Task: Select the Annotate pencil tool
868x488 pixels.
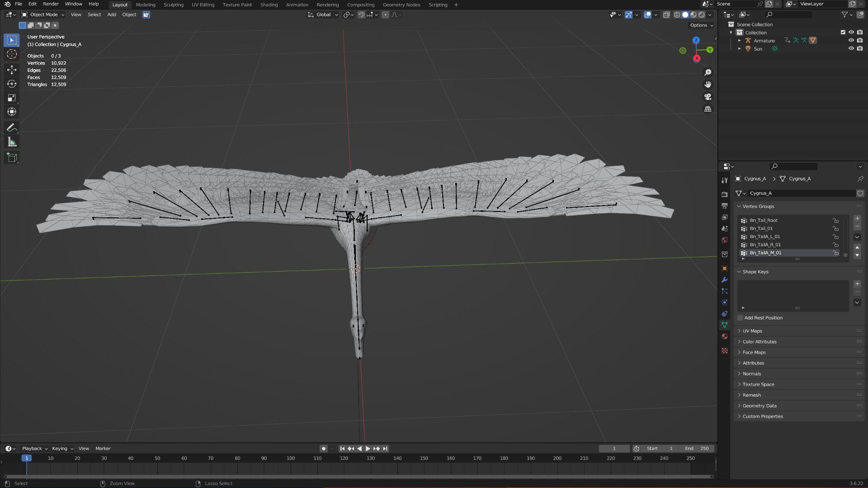Action: [x=12, y=128]
